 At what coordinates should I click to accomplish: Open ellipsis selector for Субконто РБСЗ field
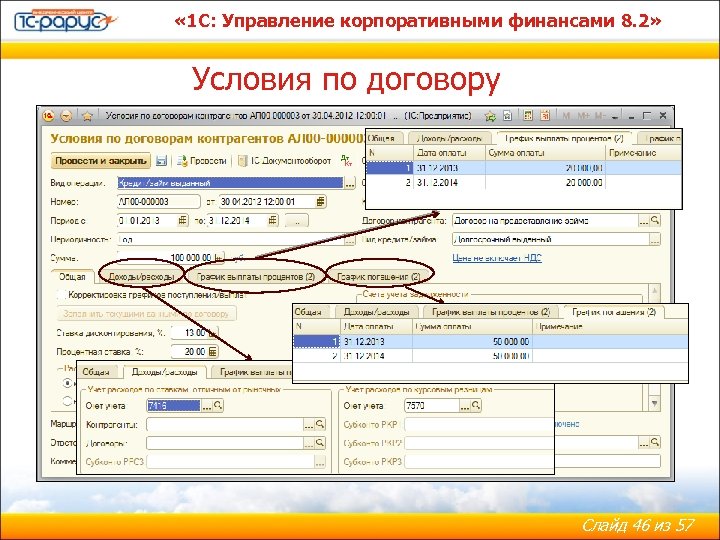pos(320,461)
